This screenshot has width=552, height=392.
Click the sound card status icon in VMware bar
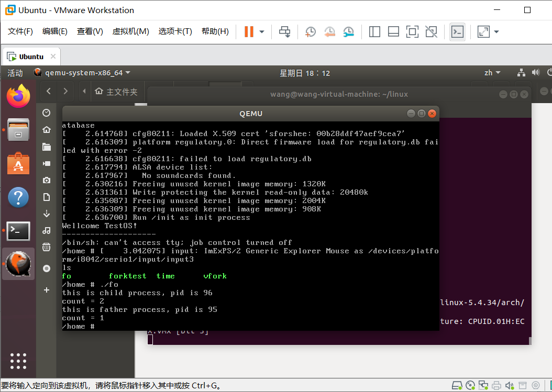click(x=510, y=386)
